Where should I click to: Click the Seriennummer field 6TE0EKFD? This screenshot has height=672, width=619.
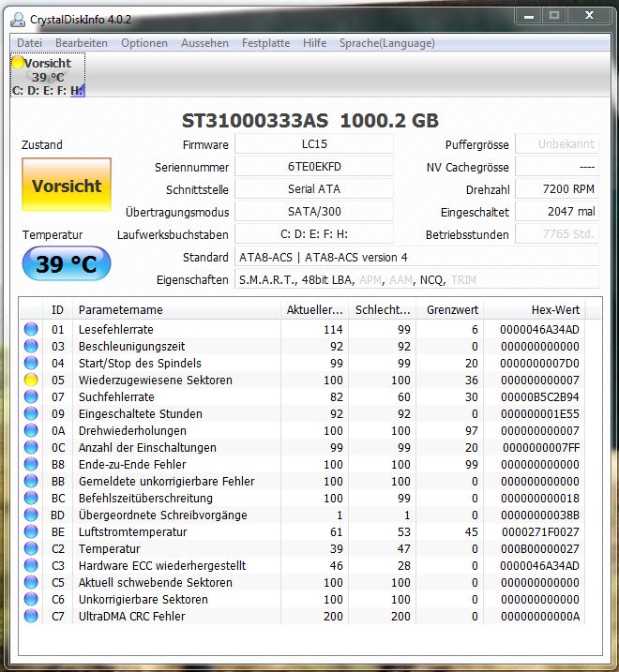pos(314,166)
